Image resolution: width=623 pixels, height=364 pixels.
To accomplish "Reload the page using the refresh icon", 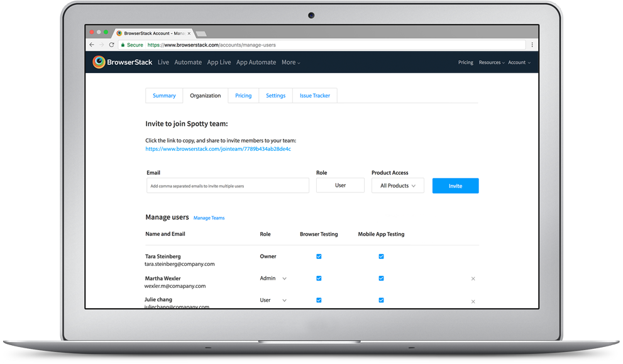I will 111,45.
